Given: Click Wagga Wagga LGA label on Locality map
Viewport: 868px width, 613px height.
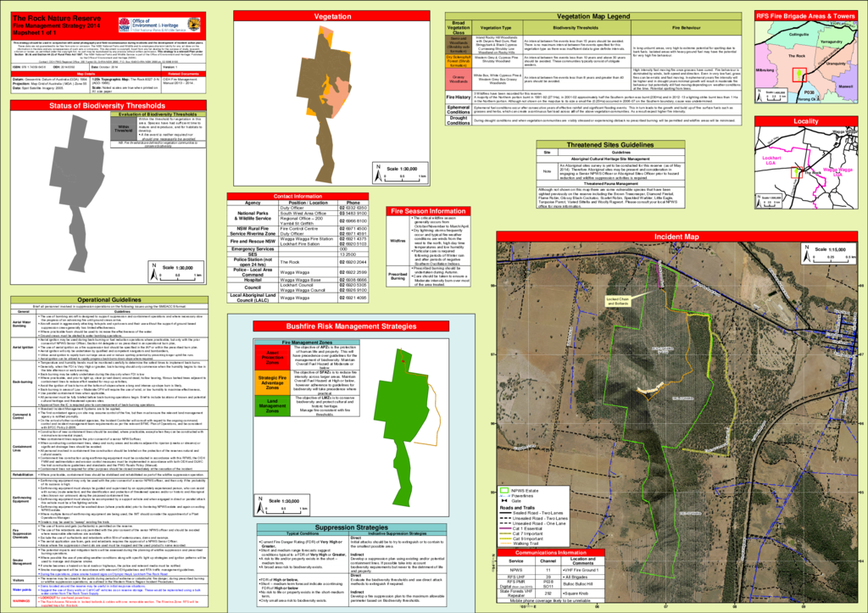Looking at the screenshot, I should [x=837, y=171].
